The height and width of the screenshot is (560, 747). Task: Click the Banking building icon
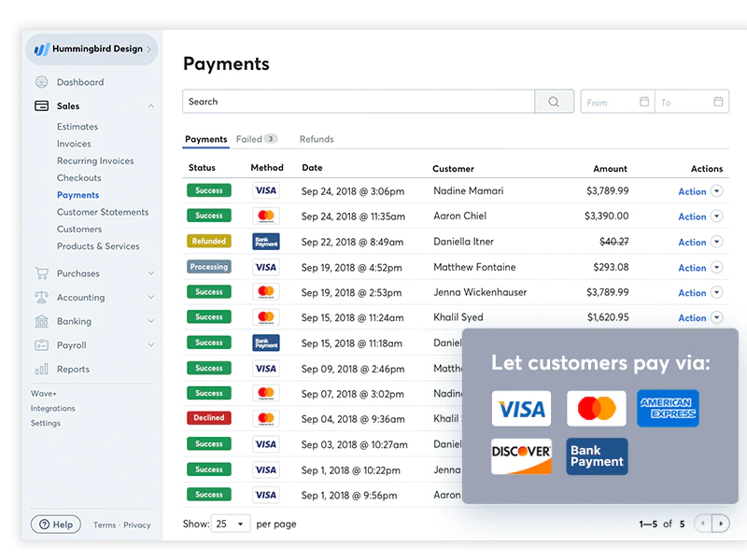coord(41,321)
